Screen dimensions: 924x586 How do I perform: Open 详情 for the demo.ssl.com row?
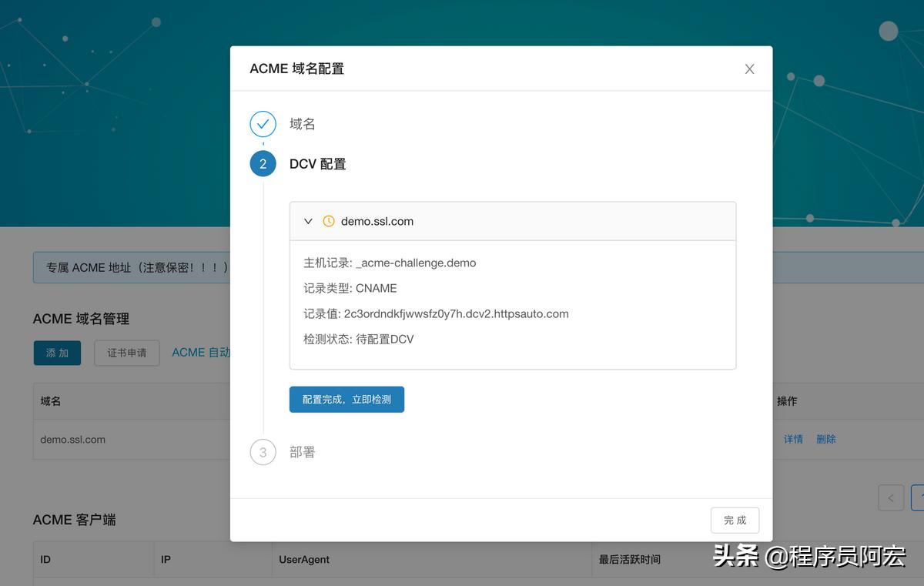pyautogui.click(x=793, y=438)
